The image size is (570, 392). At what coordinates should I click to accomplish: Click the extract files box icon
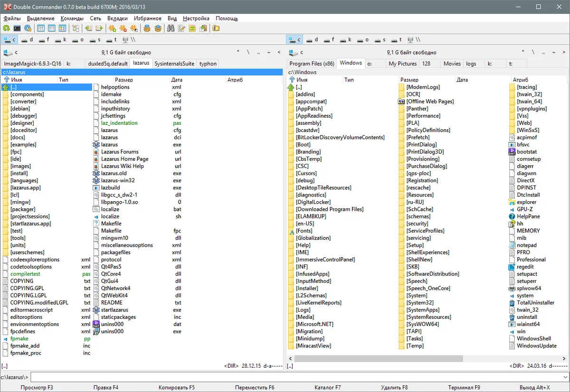158,28
